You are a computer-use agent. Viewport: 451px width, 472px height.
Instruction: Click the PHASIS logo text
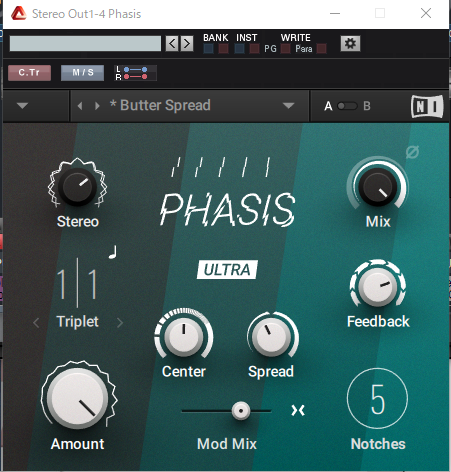(228, 209)
